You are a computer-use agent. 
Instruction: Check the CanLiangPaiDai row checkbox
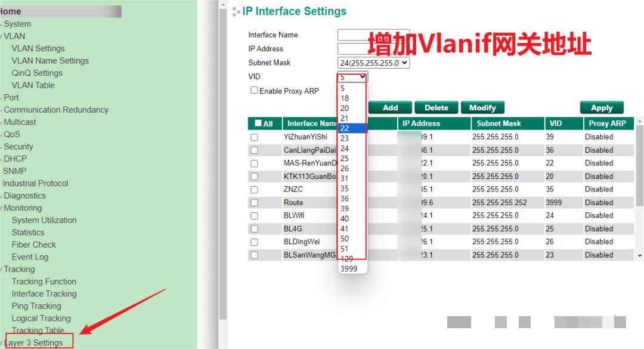coord(254,150)
